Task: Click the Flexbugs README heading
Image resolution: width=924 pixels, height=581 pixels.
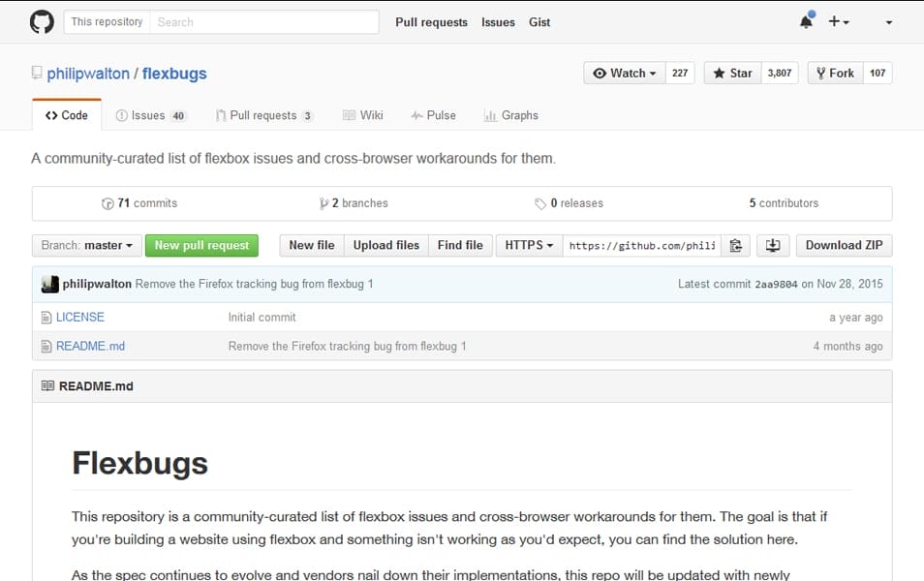Action: pos(140,463)
